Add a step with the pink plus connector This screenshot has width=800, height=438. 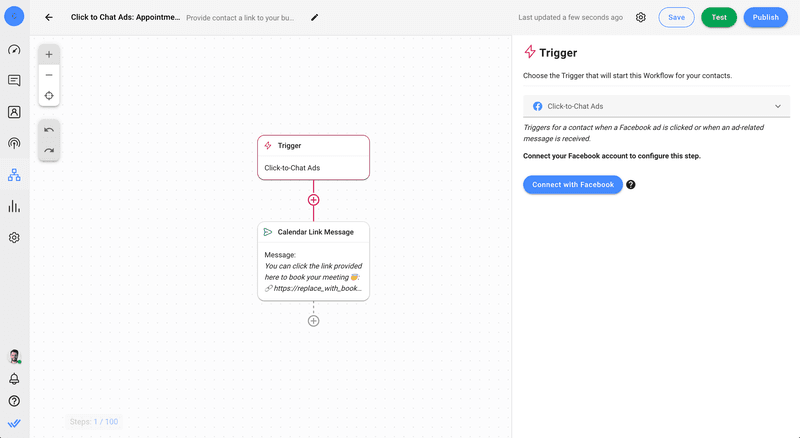click(x=314, y=200)
